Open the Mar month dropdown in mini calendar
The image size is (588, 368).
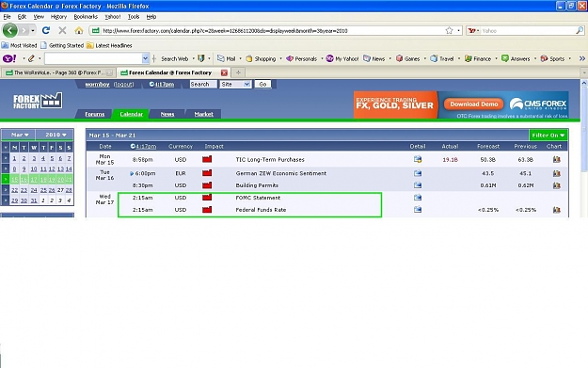pyautogui.click(x=19, y=135)
